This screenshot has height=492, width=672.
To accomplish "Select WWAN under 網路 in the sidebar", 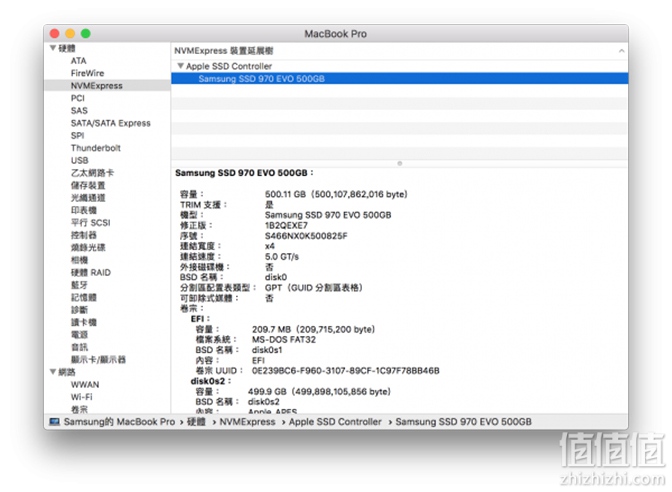I will click(85, 384).
